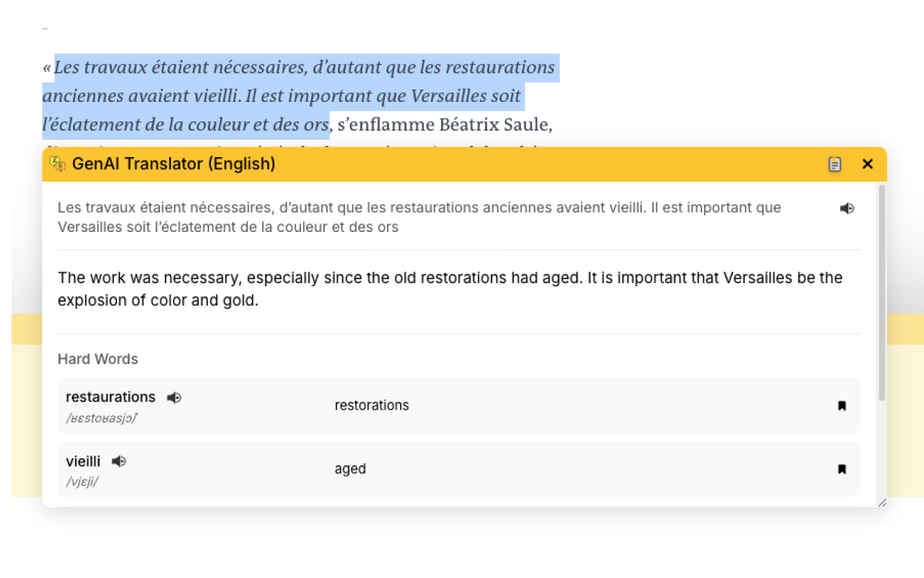Click the 'restorations' meaning text

372,405
